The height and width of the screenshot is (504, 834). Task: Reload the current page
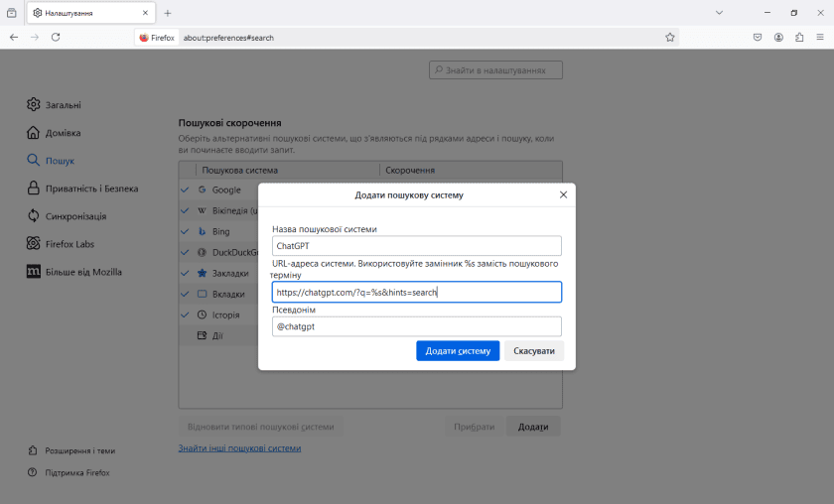56,38
